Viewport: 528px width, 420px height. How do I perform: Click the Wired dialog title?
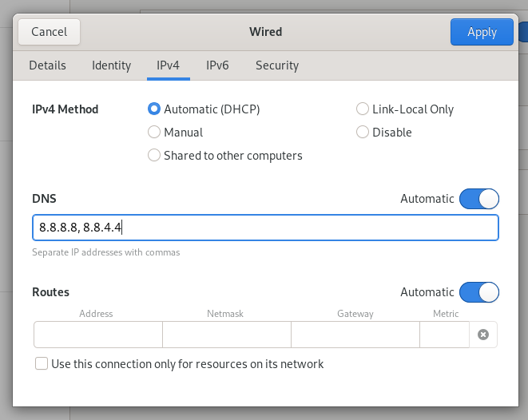(266, 32)
